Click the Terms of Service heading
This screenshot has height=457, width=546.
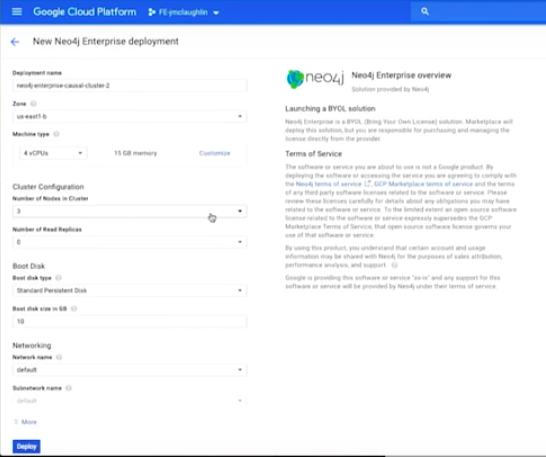(x=313, y=154)
